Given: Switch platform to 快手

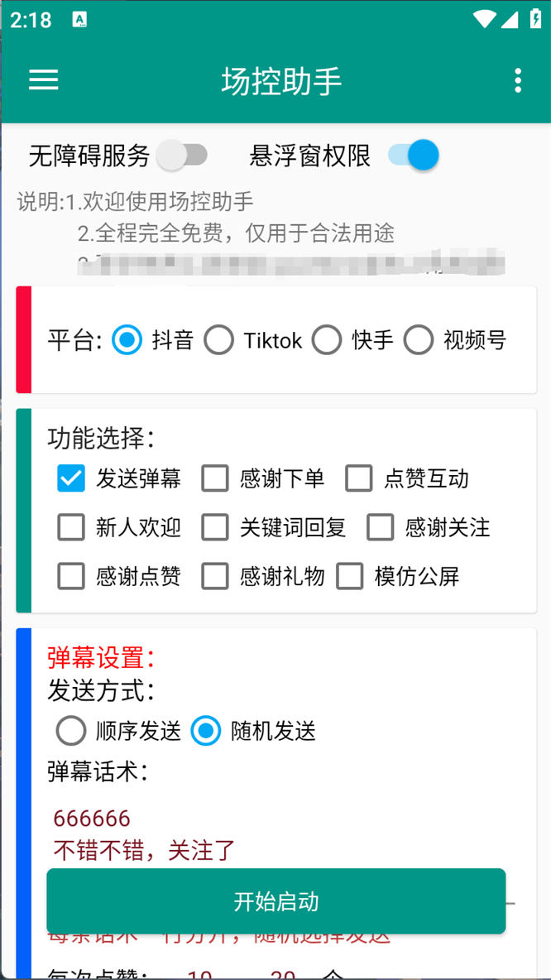Looking at the screenshot, I should tap(327, 339).
